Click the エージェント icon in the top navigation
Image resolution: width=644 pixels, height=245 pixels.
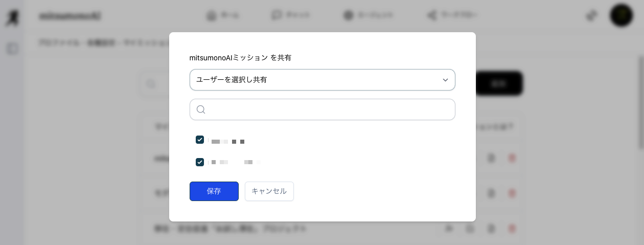click(349, 15)
